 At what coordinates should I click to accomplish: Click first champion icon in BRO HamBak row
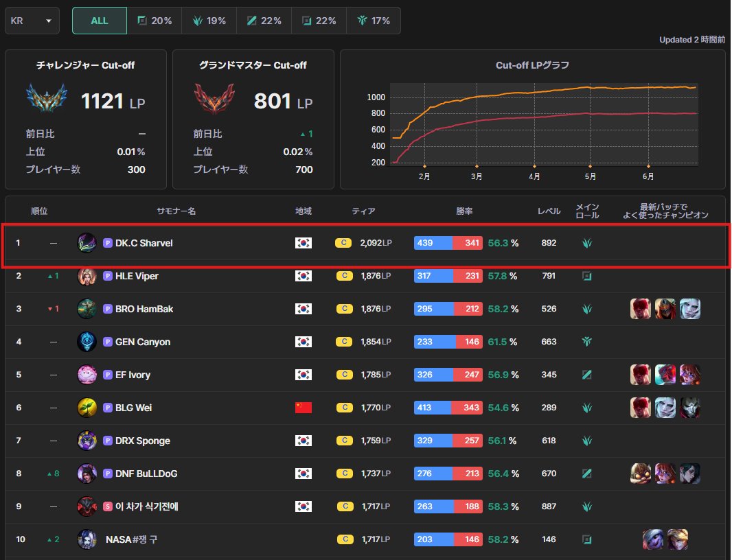(641, 309)
